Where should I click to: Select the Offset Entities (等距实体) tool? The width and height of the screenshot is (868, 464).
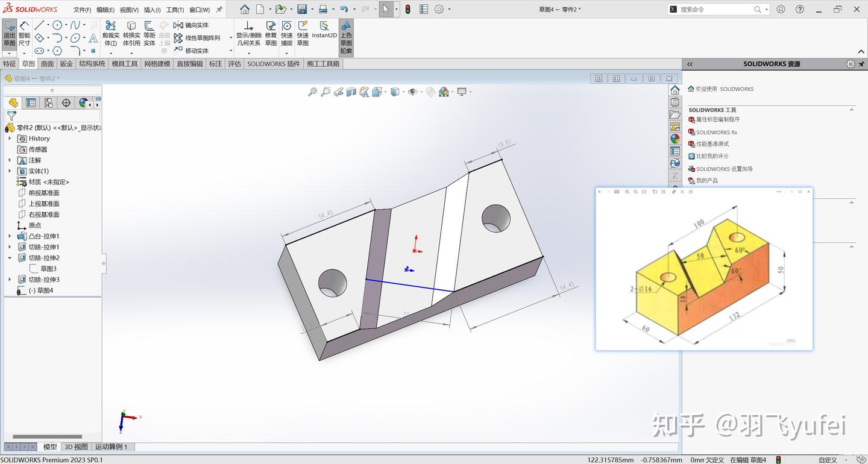click(149, 34)
